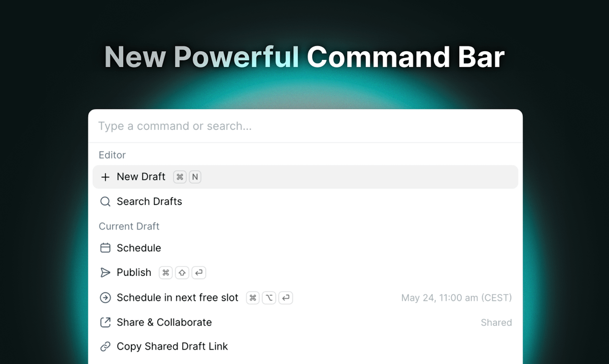Click the paper plane Publish icon
The width and height of the screenshot is (609, 364).
pyautogui.click(x=105, y=273)
